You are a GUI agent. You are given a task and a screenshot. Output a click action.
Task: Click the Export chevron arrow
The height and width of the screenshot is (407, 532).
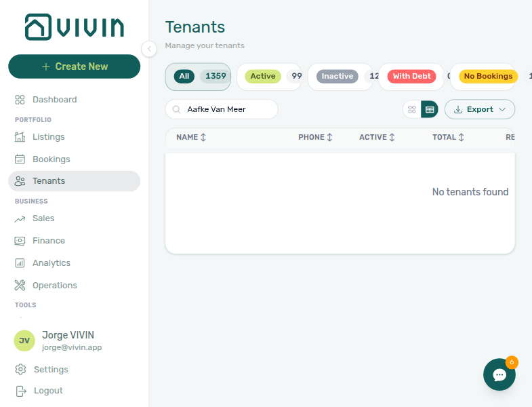point(502,109)
